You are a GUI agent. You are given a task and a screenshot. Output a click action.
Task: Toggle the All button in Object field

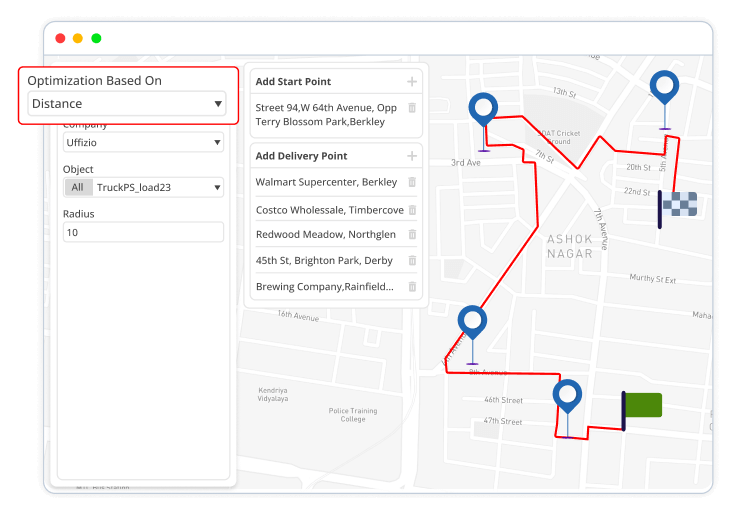click(78, 188)
